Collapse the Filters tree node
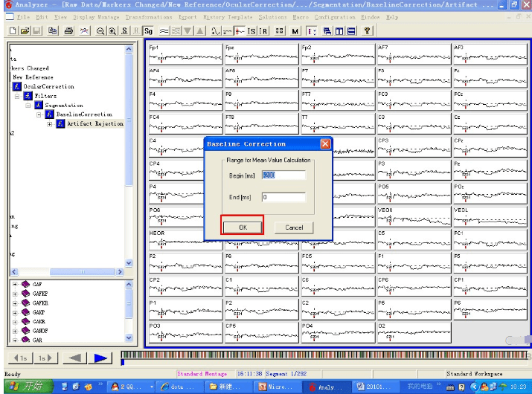 click(x=17, y=97)
